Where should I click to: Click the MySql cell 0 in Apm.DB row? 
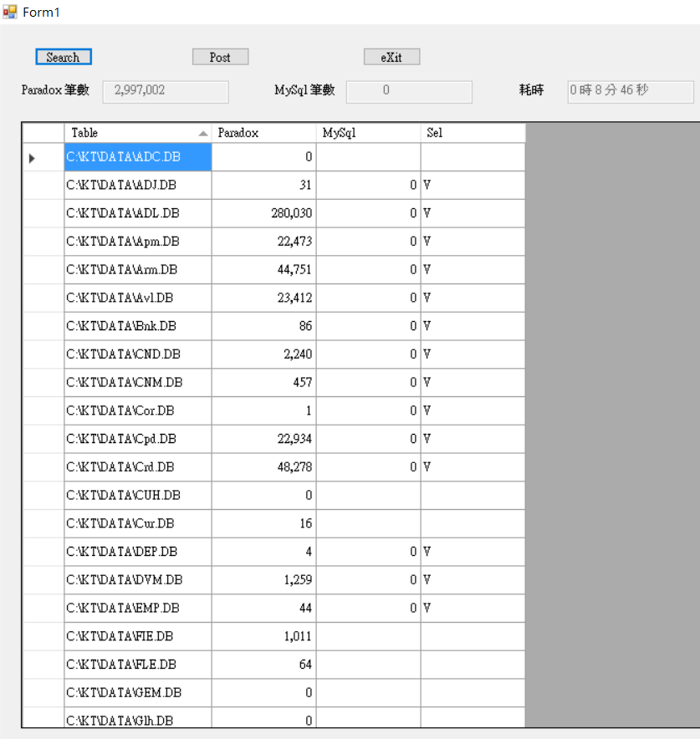[x=369, y=242]
